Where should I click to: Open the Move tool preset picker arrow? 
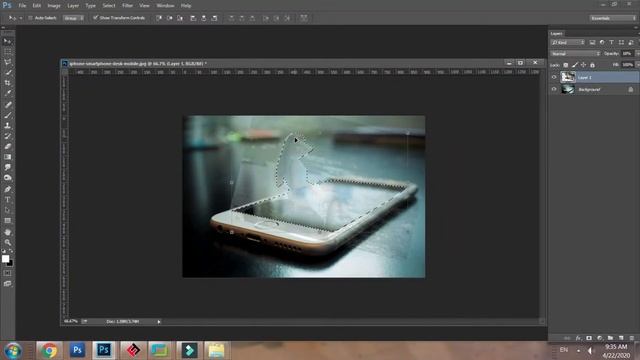point(21,18)
